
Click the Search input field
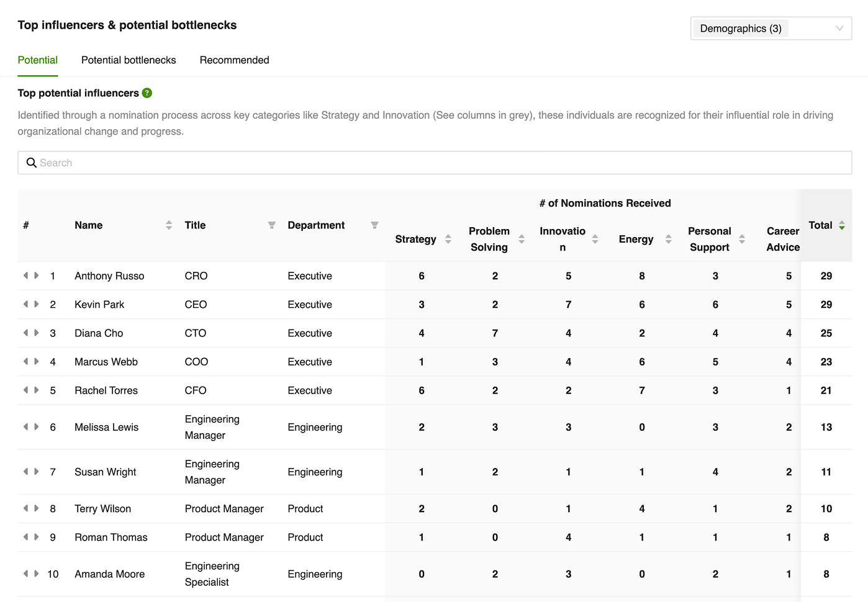coord(435,163)
